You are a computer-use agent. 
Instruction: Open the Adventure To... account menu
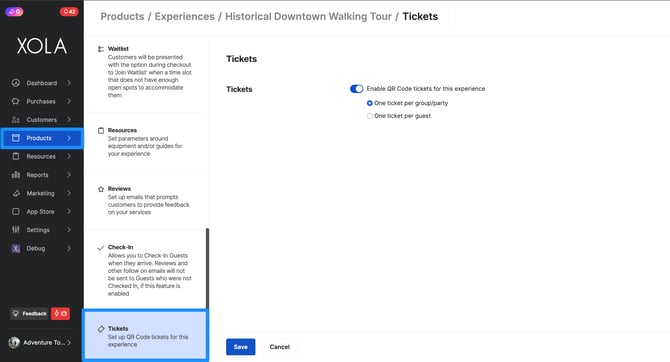click(x=40, y=342)
